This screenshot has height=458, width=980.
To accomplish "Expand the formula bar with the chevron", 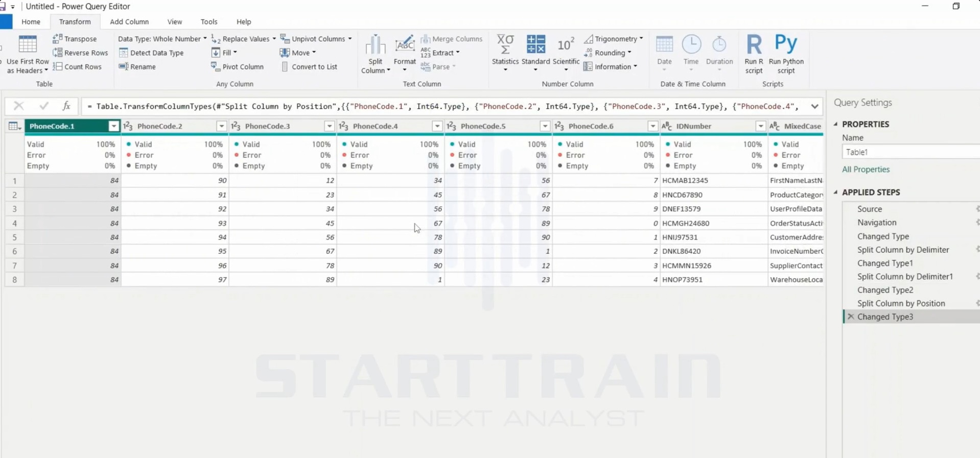I will [x=814, y=106].
